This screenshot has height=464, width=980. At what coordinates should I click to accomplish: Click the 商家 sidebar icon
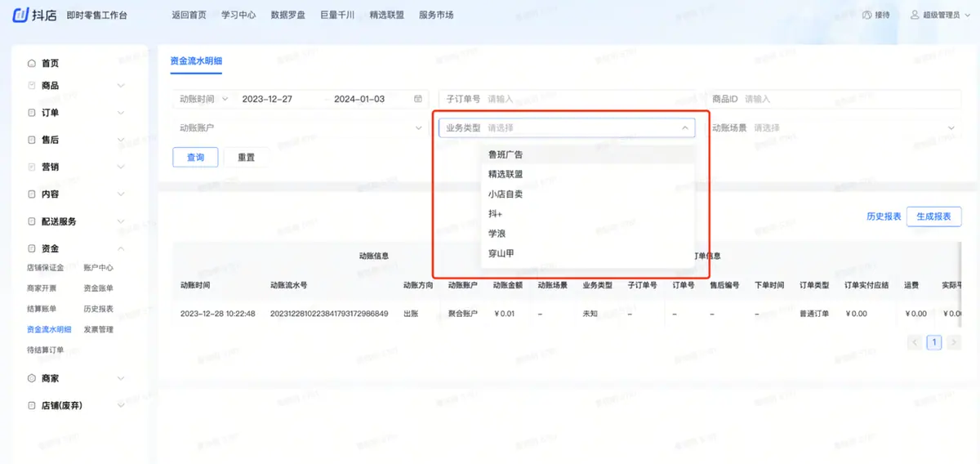pos(32,378)
